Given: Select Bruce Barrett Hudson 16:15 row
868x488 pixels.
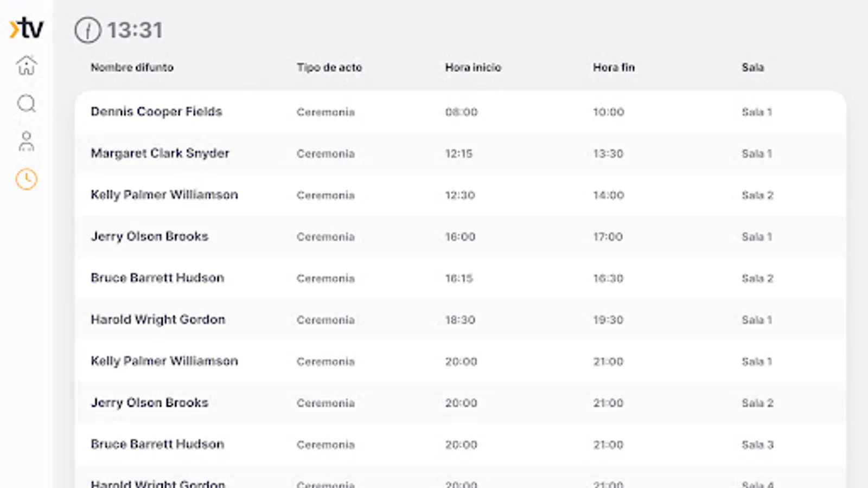Looking at the screenshot, I should (x=157, y=278).
